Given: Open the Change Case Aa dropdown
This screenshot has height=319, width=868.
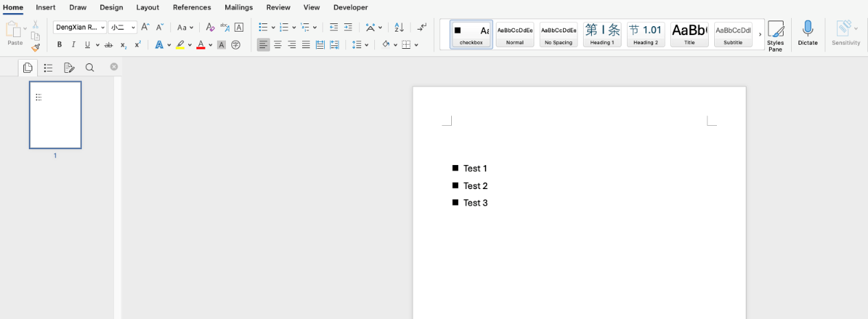Looking at the screenshot, I should [x=185, y=27].
